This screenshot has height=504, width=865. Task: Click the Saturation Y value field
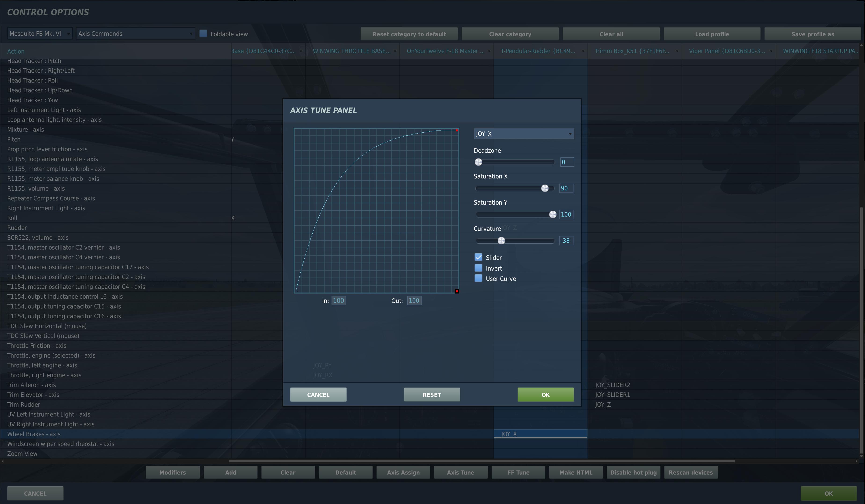point(566,214)
